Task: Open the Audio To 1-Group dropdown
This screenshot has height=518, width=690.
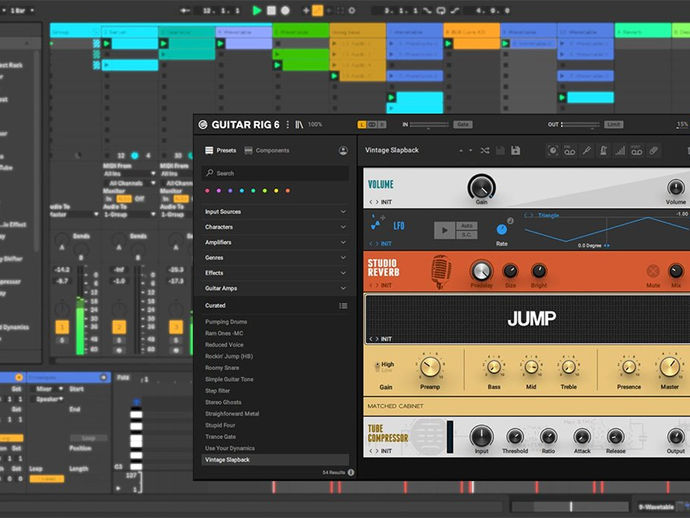Action: coord(130,214)
